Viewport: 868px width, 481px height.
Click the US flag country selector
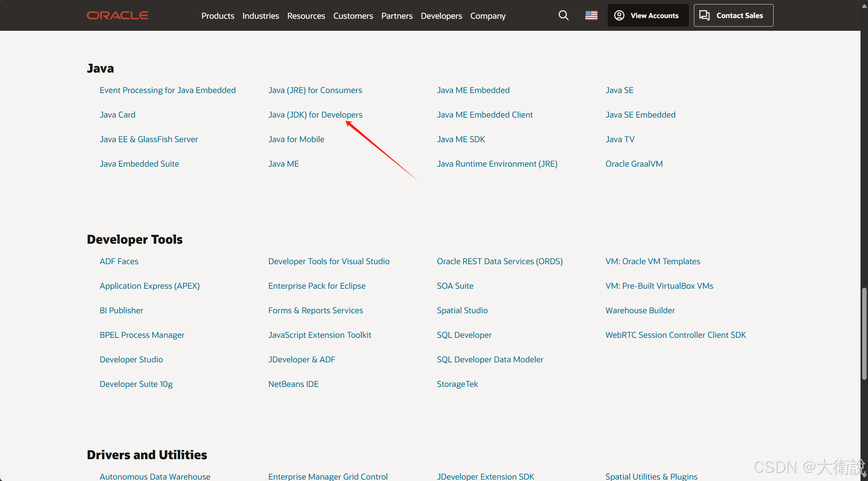pos(591,15)
